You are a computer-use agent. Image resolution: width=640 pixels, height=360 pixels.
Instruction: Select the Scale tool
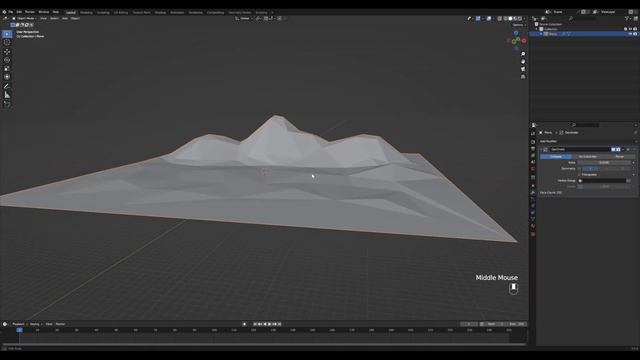click(x=7, y=68)
